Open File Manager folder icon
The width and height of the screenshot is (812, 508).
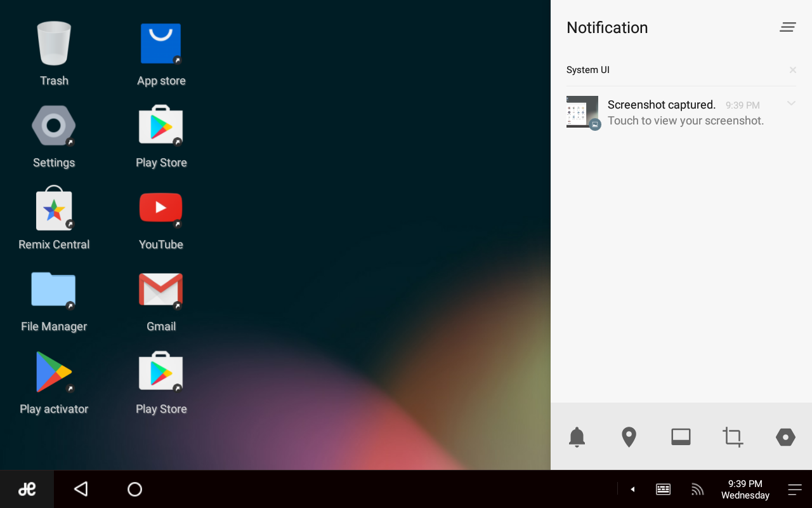tap(54, 290)
